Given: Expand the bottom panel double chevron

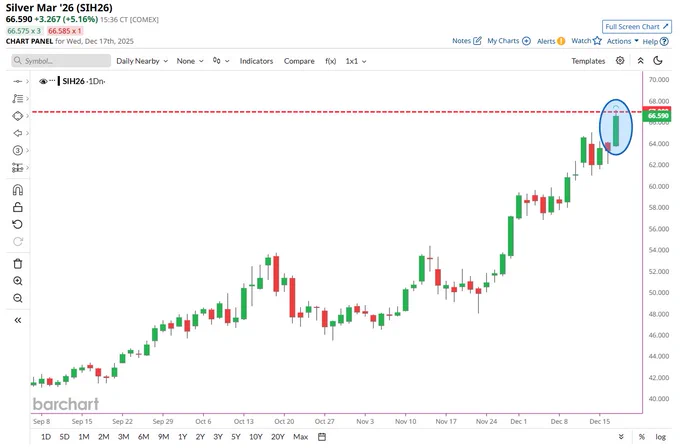Looking at the screenshot, I should (621, 437).
